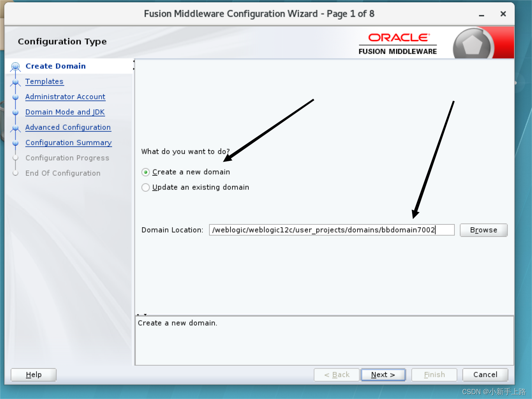Click the Configuration Progress step bullet
This screenshot has height=399, width=532.
point(15,158)
